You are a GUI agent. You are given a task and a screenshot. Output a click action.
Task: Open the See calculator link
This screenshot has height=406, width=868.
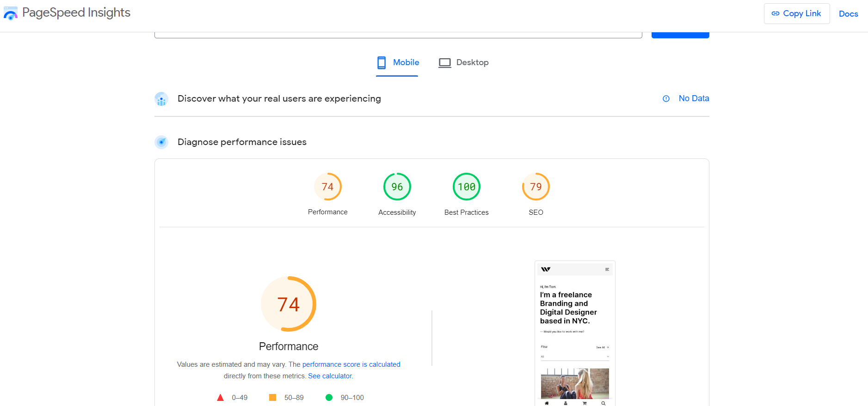point(330,376)
